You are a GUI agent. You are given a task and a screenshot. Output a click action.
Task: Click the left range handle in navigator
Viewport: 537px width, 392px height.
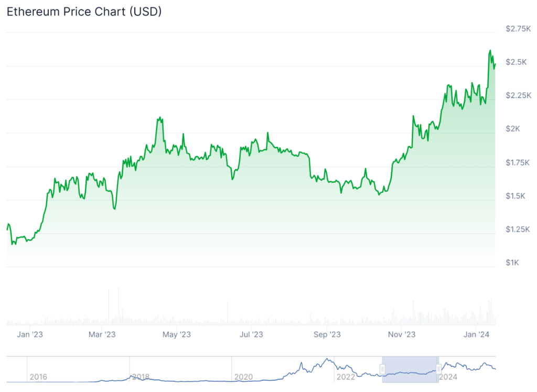(383, 369)
